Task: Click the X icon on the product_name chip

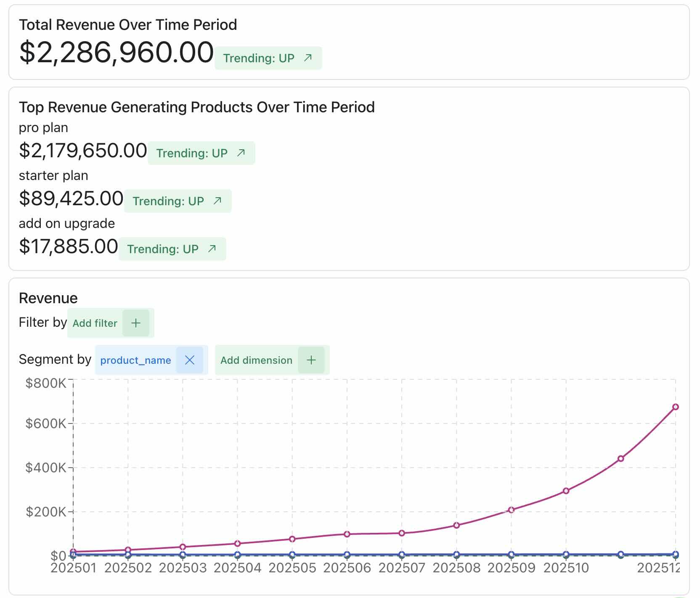Action: 190,360
